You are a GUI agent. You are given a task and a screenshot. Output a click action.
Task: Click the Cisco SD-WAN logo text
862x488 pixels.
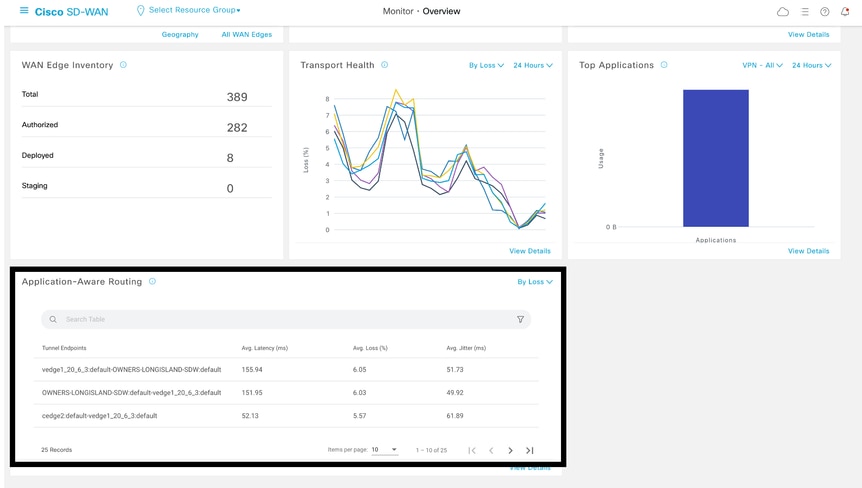[71, 12]
